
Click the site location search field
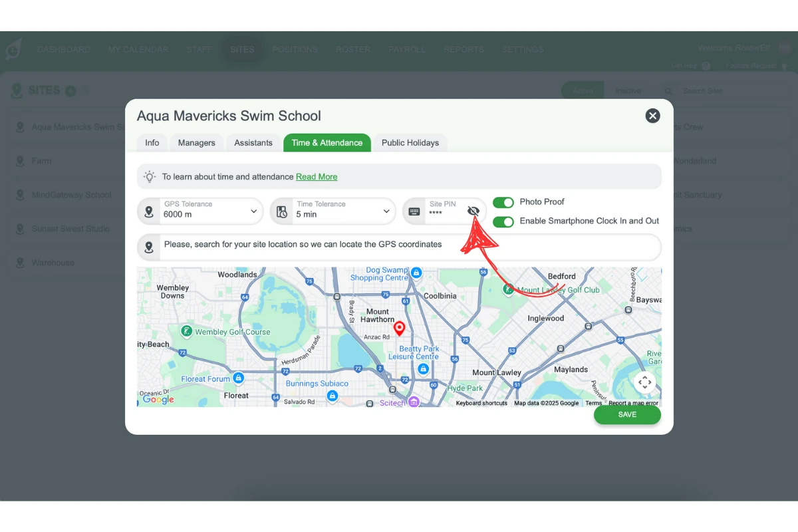[399, 247]
